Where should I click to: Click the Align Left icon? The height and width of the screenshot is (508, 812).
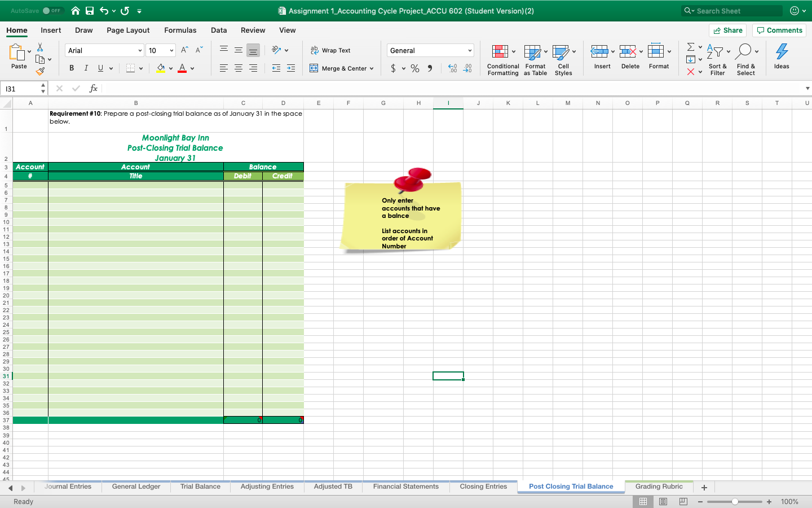pos(224,68)
